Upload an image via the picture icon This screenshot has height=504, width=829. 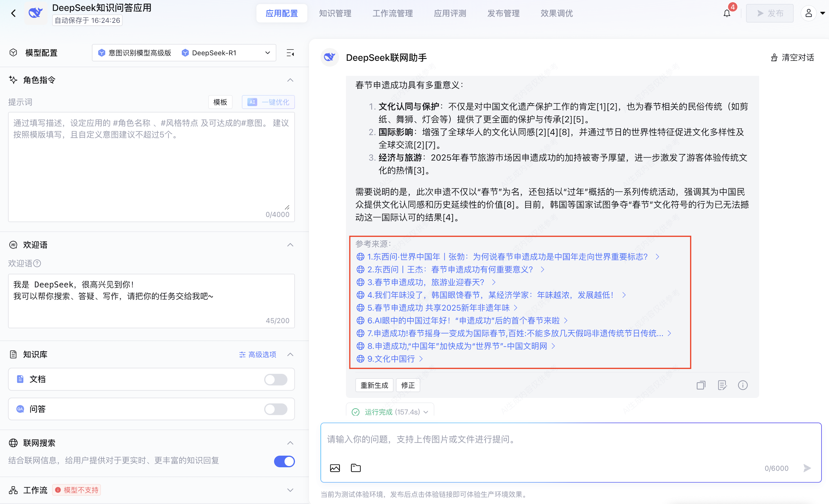tap(335, 468)
